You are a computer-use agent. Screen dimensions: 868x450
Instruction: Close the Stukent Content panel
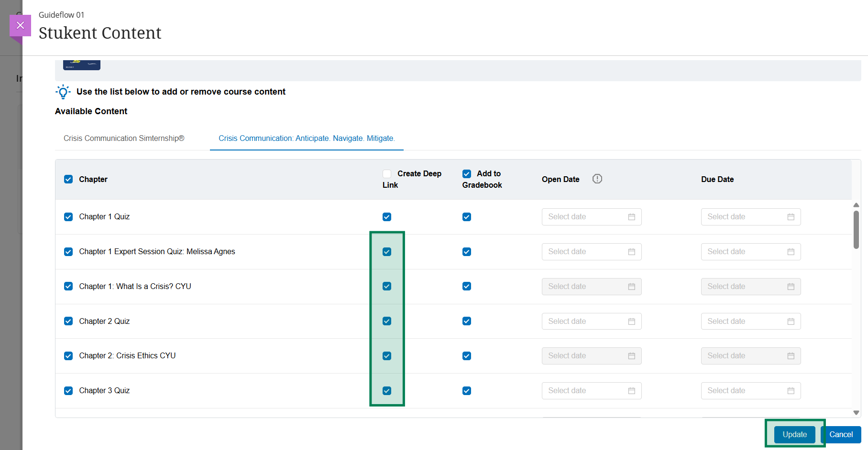point(20,25)
